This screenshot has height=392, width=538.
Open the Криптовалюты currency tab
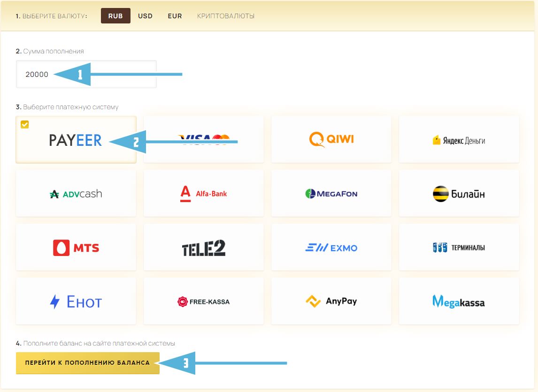(x=226, y=16)
